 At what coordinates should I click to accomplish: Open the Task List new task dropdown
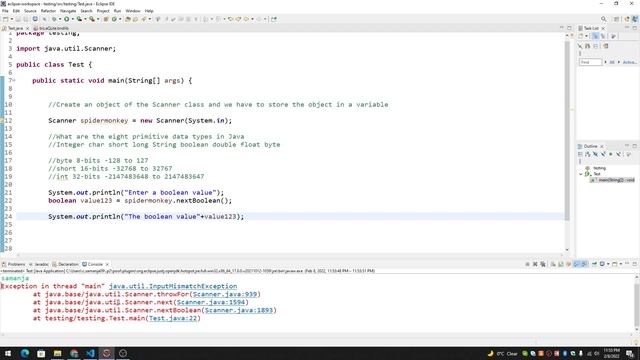[x=587, y=36]
